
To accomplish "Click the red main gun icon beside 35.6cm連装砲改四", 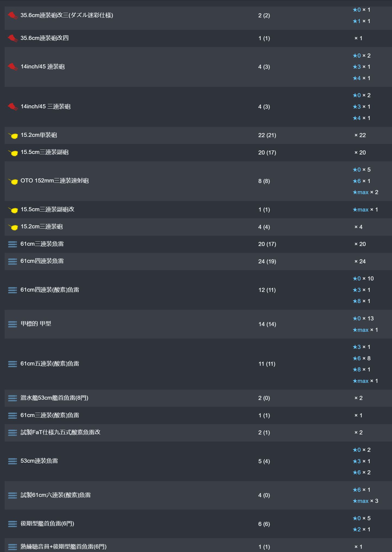I will coord(13,38).
